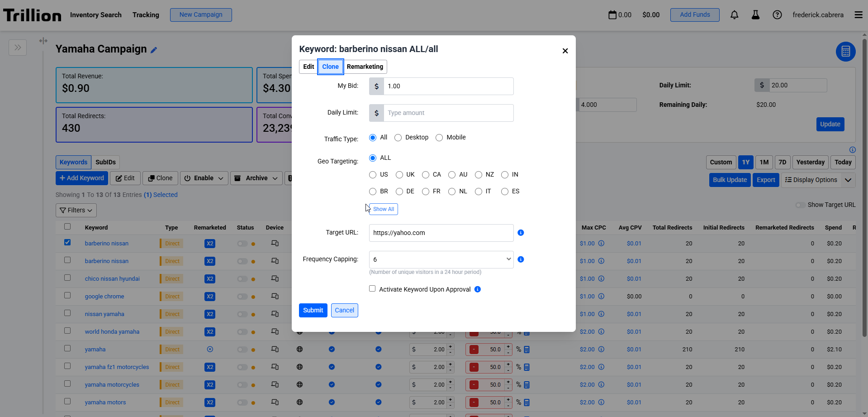The height and width of the screenshot is (417, 868).
Task: Open the Filters dropdown
Action: pos(76,210)
